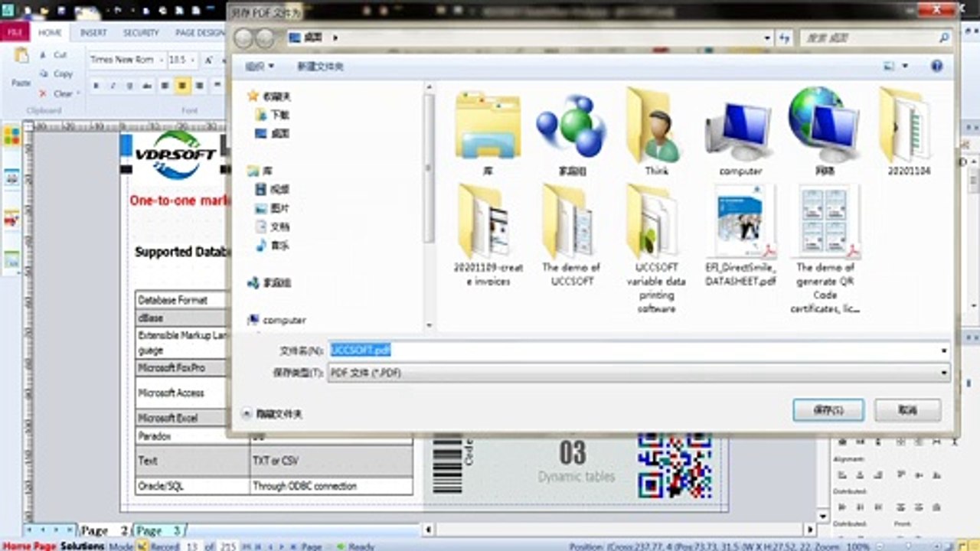Select the computer icon in file list

(740, 132)
